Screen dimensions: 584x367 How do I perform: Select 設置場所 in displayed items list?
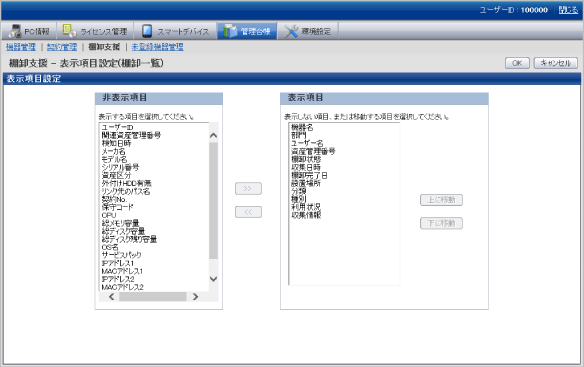pyautogui.click(x=306, y=183)
